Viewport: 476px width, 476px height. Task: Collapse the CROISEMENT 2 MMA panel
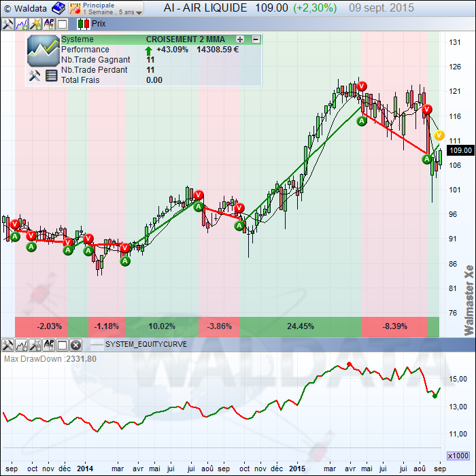pyautogui.click(x=256, y=39)
